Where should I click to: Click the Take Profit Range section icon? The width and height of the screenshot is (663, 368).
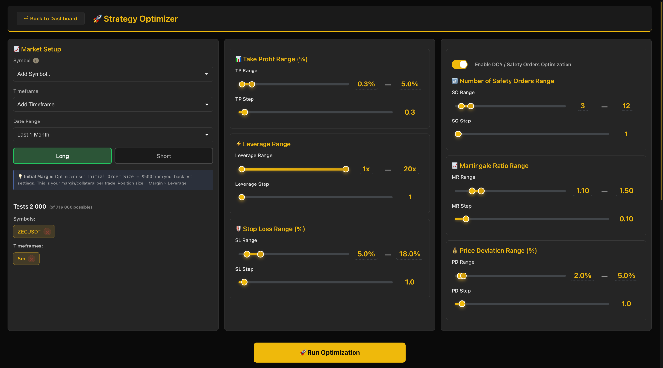tap(238, 59)
